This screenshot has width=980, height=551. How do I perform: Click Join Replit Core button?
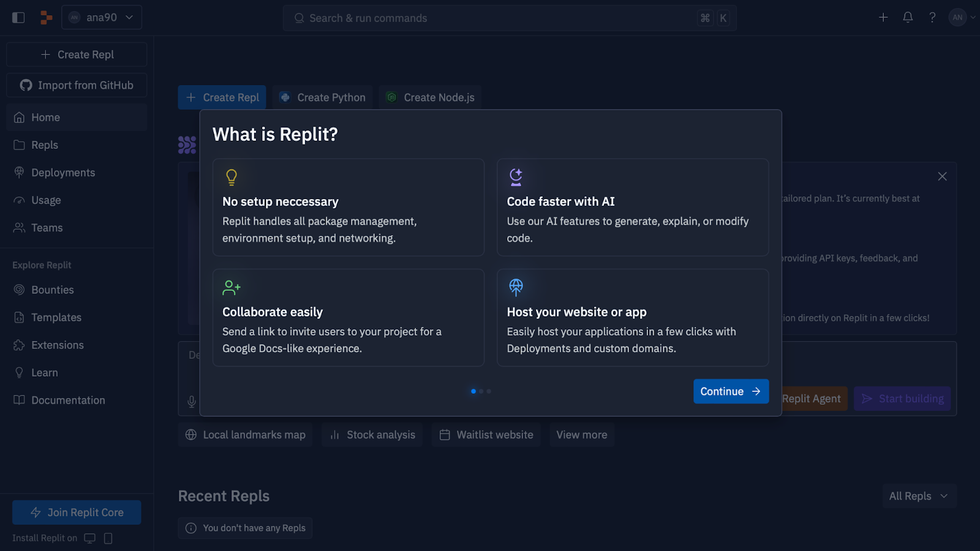click(77, 512)
